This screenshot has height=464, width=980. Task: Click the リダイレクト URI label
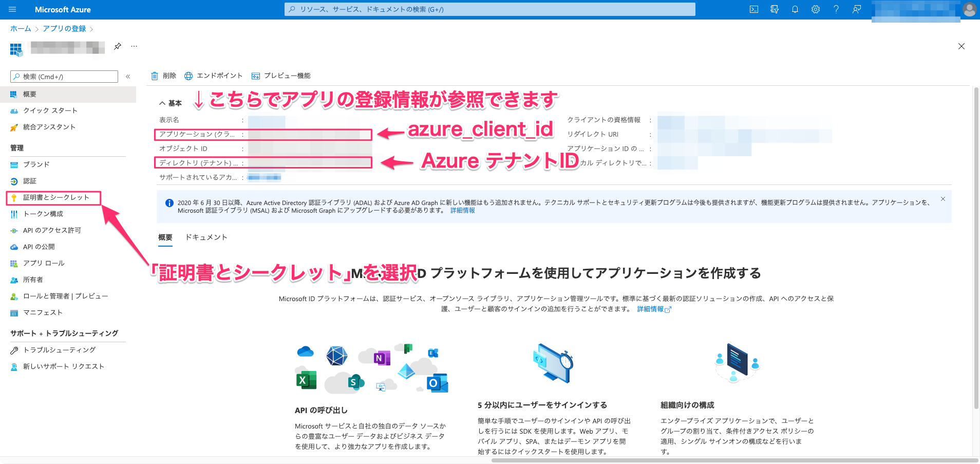point(593,134)
